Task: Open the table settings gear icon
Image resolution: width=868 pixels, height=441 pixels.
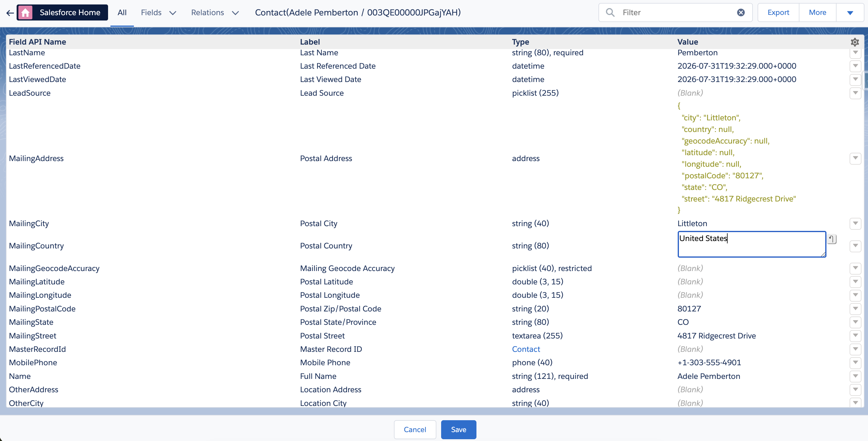Action: pyautogui.click(x=855, y=42)
